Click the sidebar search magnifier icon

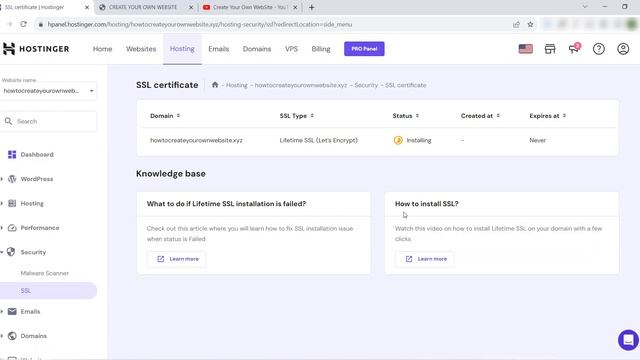pyautogui.click(x=9, y=121)
